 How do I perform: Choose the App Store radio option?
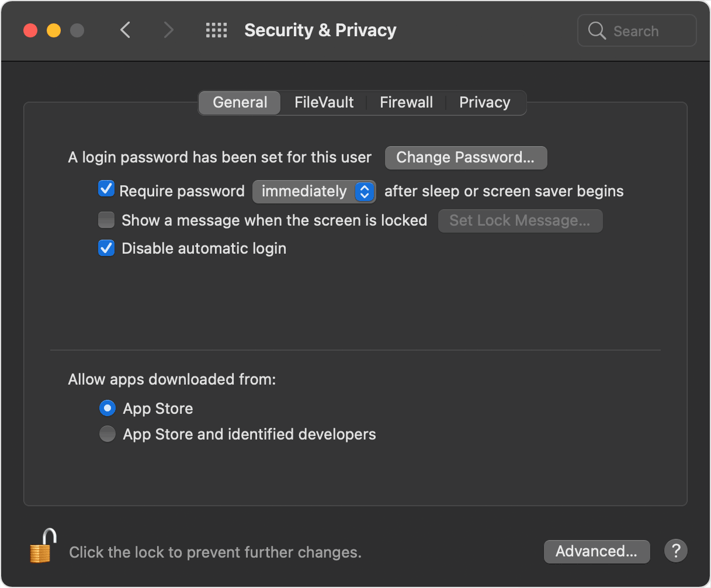coord(107,409)
